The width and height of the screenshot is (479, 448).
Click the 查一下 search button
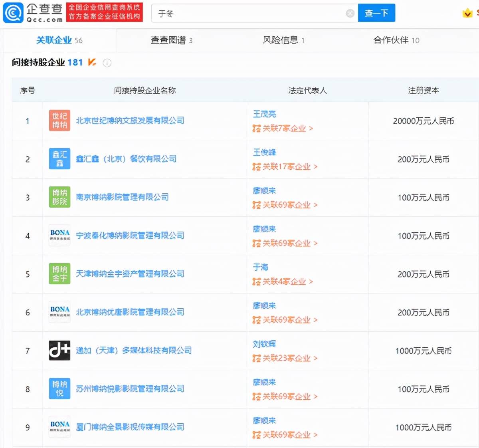click(x=376, y=13)
